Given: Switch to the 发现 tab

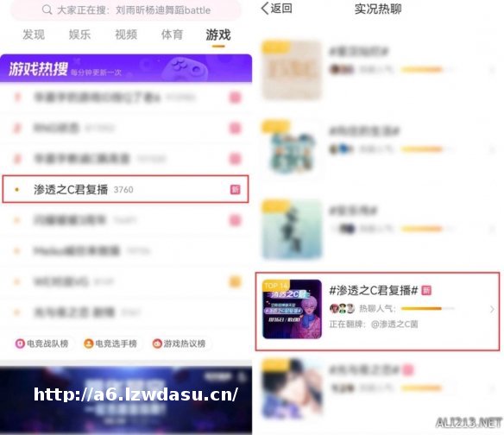Looking at the screenshot, I should click(x=34, y=35).
